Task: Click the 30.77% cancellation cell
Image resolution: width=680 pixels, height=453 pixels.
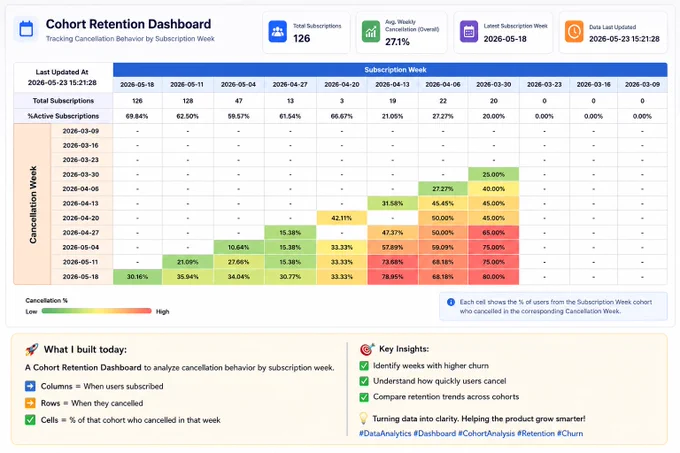Action: (290, 277)
